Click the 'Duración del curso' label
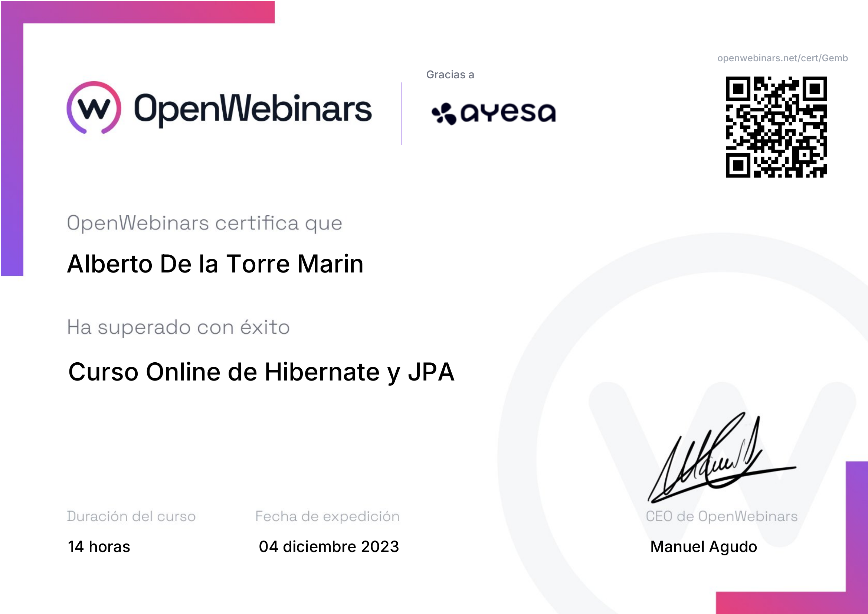868x614 pixels. (x=131, y=516)
